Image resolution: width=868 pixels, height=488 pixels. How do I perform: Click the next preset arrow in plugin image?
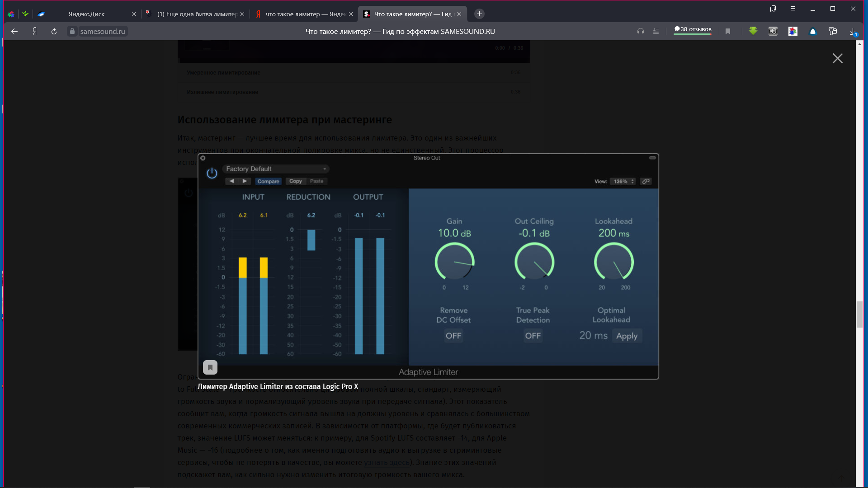pos(245,181)
